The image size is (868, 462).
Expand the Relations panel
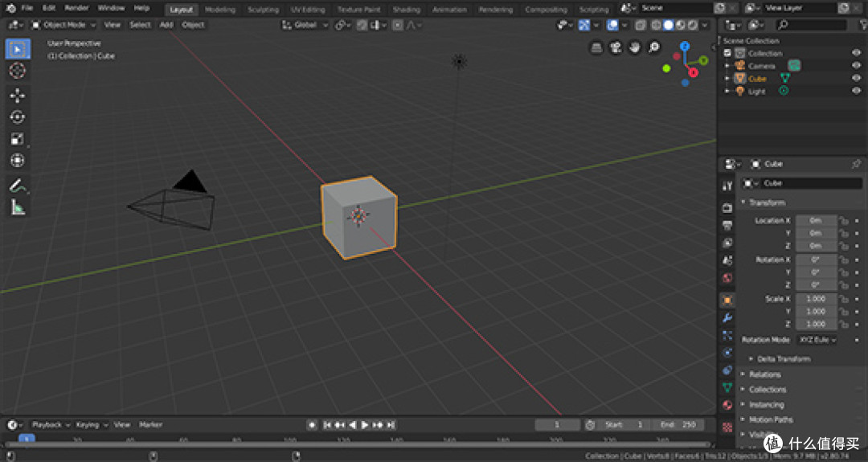click(x=764, y=374)
